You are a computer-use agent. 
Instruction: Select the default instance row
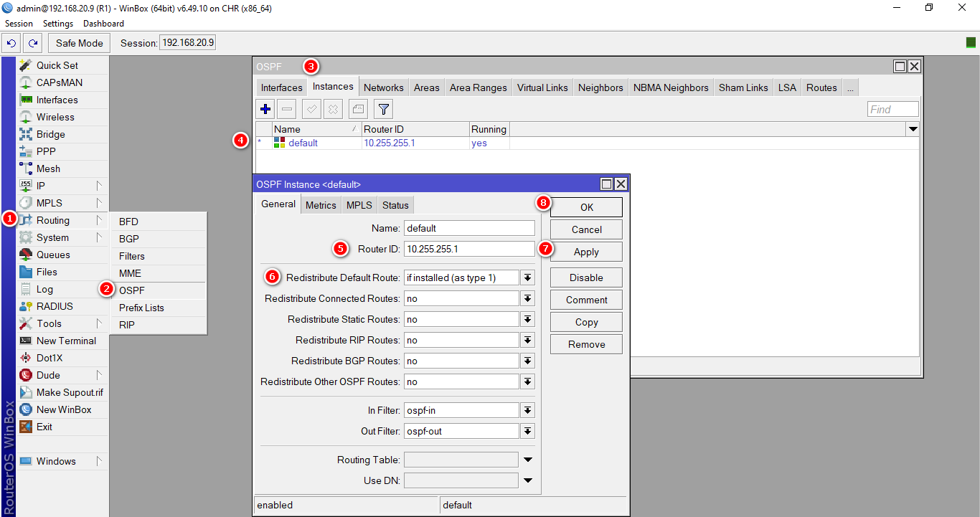click(587, 143)
